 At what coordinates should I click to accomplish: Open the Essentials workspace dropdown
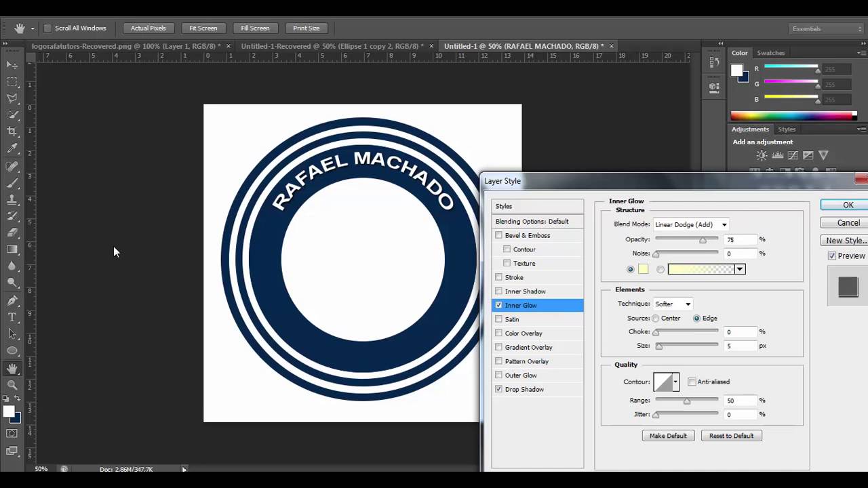click(826, 28)
